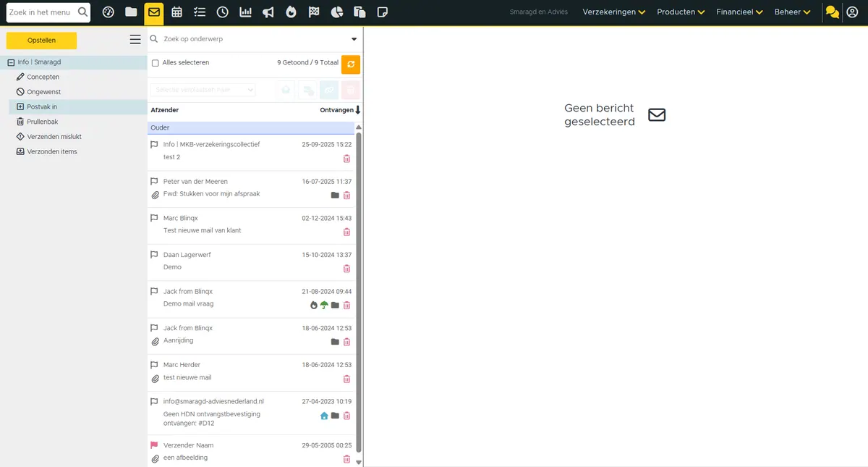The height and width of the screenshot is (467, 868).
Task: Toggle the 'Alles selecteren' checkbox
Action: 155,63
